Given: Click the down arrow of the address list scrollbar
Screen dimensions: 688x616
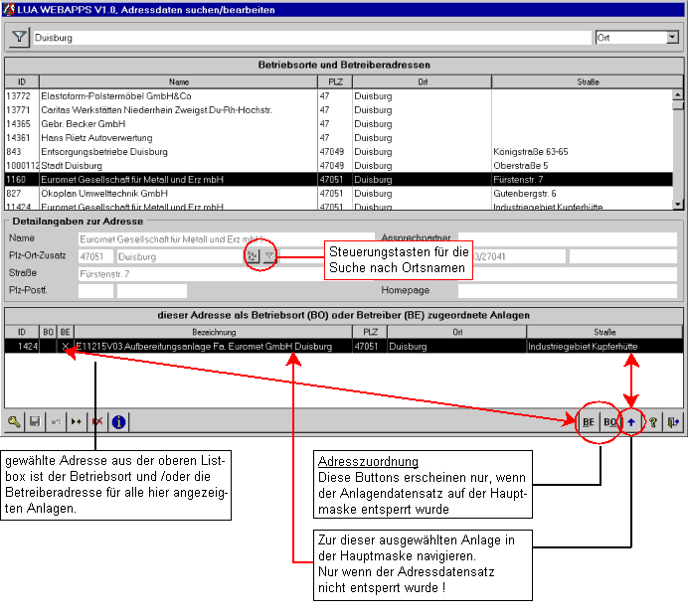Looking at the screenshot, I should pos(678,204).
